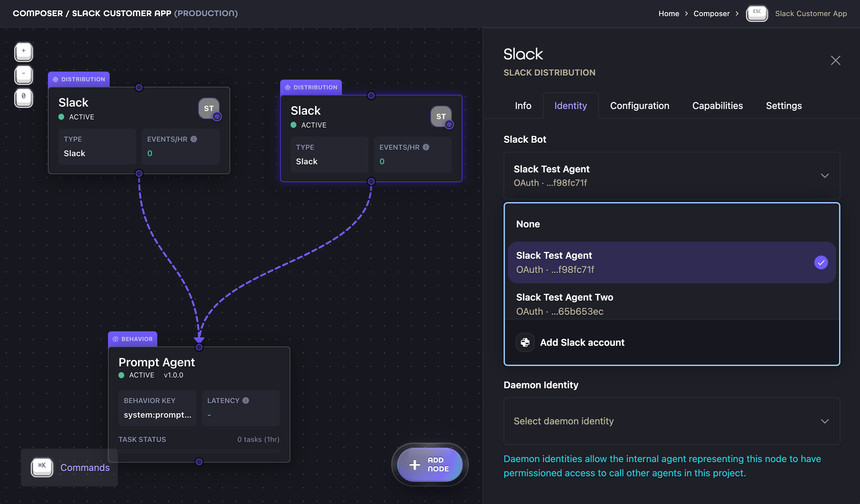Go to Home in breadcrumb
The height and width of the screenshot is (504, 860).
coord(669,13)
